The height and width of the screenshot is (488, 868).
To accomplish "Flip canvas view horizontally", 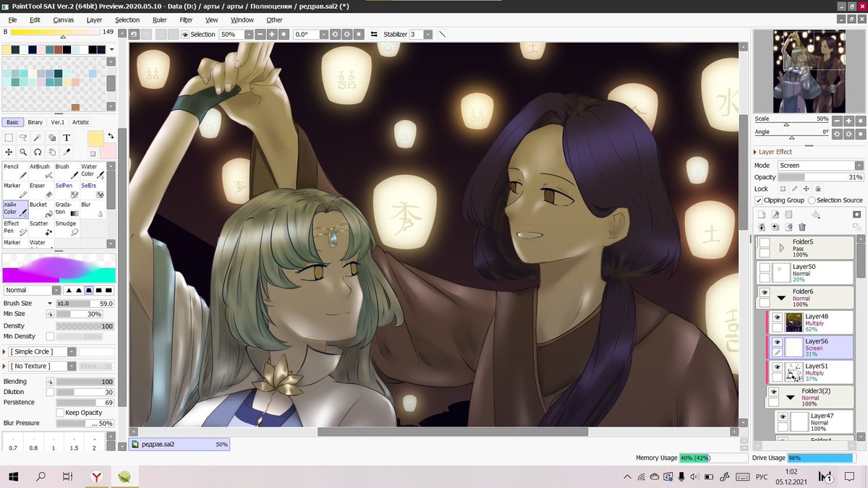I will (374, 34).
